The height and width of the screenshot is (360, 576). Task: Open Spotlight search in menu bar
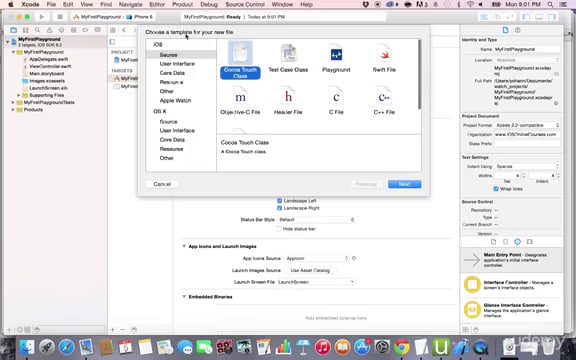550,4
